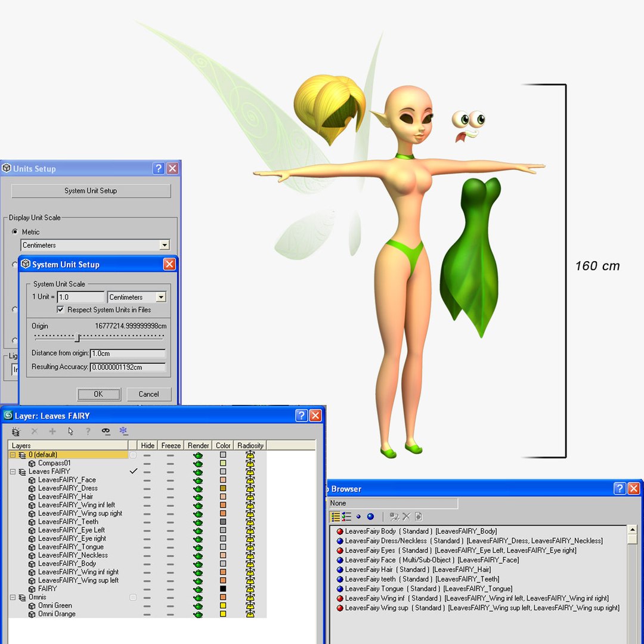644x644 pixels.
Task: Click Delete from Library X icon in Browser
Action: (x=407, y=516)
